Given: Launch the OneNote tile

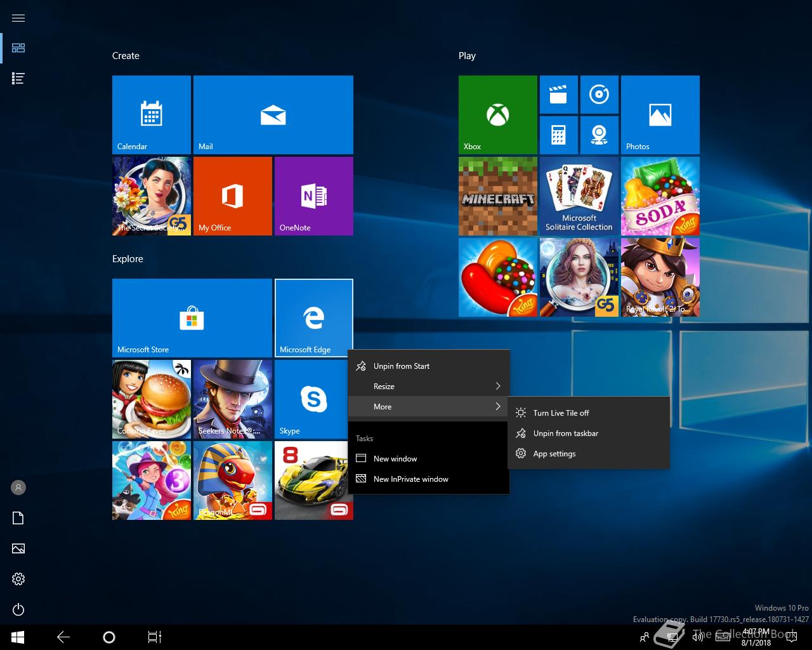Looking at the screenshot, I should pyautogui.click(x=314, y=196).
